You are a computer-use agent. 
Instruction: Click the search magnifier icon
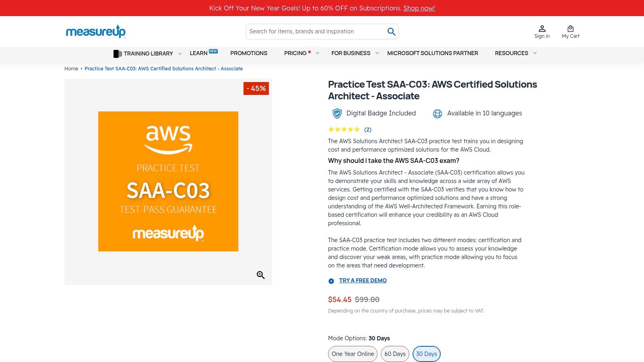(x=391, y=31)
